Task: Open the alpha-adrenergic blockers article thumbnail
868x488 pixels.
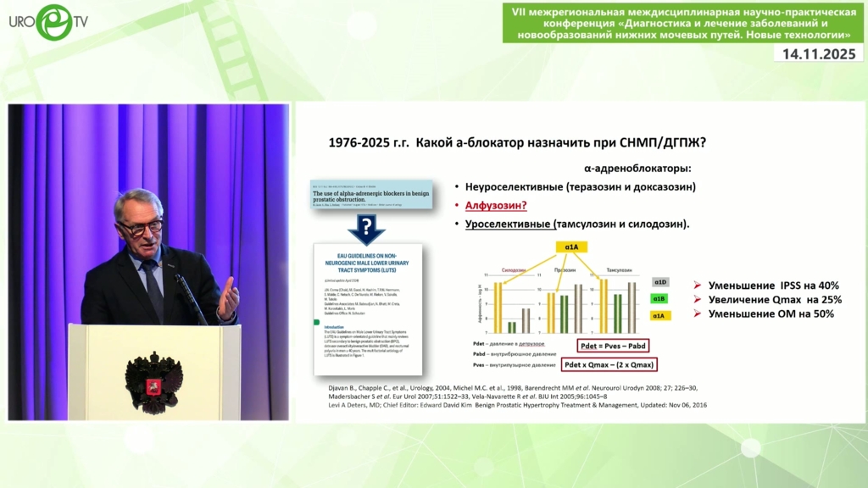Action: tap(371, 194)
